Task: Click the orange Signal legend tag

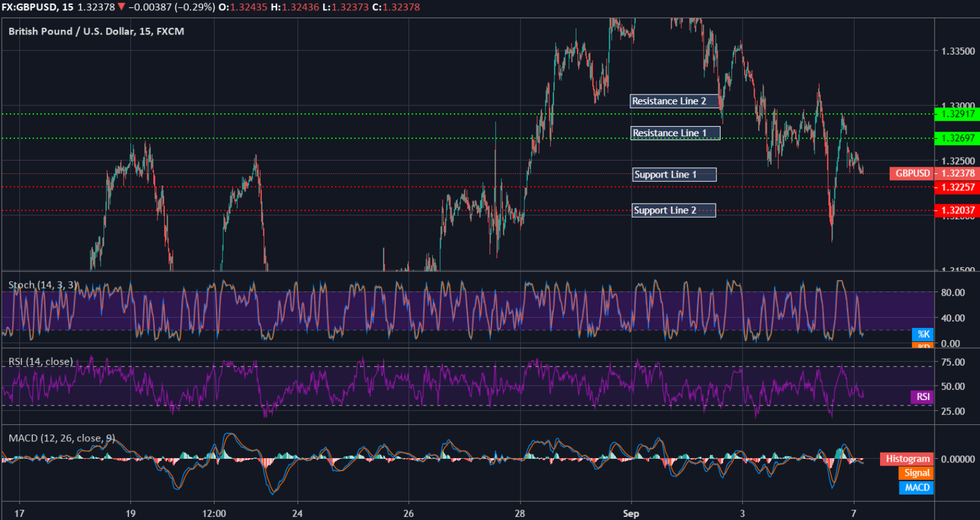Action: click(916, 473)
